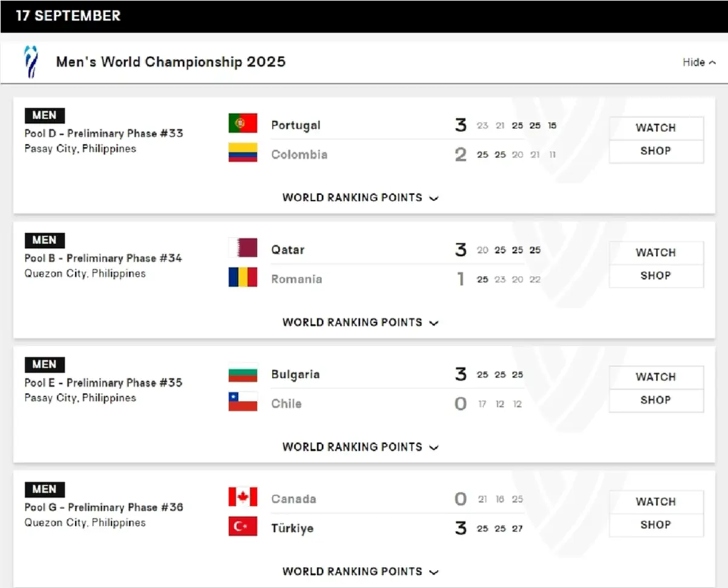Watch the Bulgaria vs Chile match

656,377
